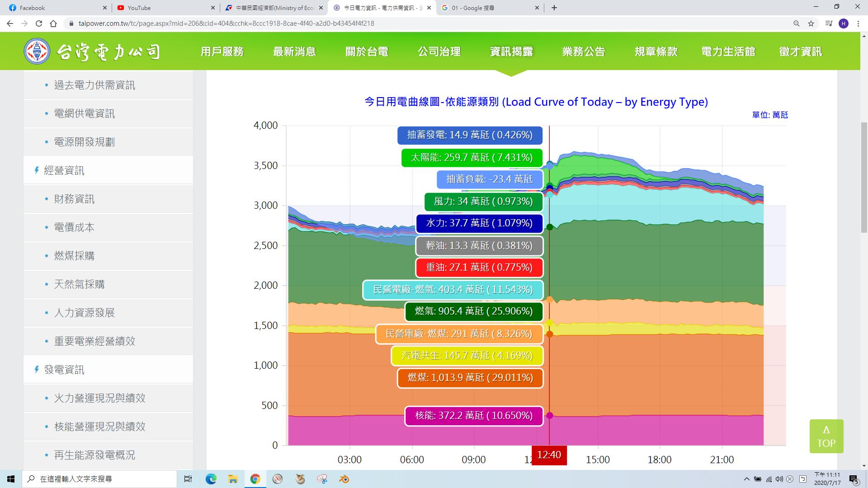Open the 規章條款 menu
The height and width of the screenshot is (488, 868).
[656, 52]
